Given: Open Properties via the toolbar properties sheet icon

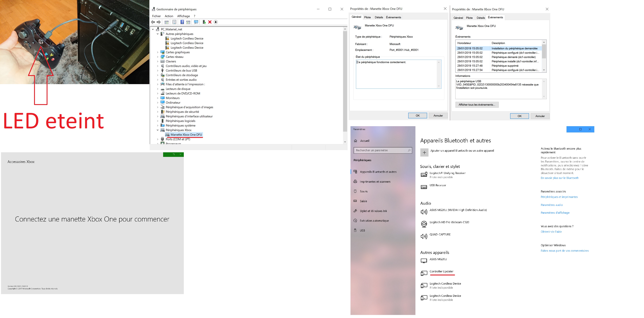Looking at the screenshot, I should coord(174,22).
